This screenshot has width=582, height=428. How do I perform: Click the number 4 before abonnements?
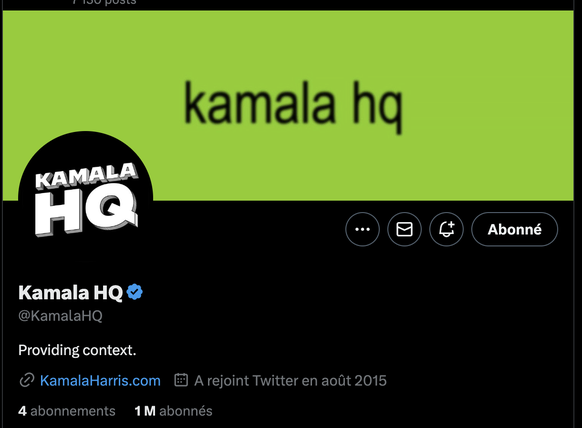point(22,411)
